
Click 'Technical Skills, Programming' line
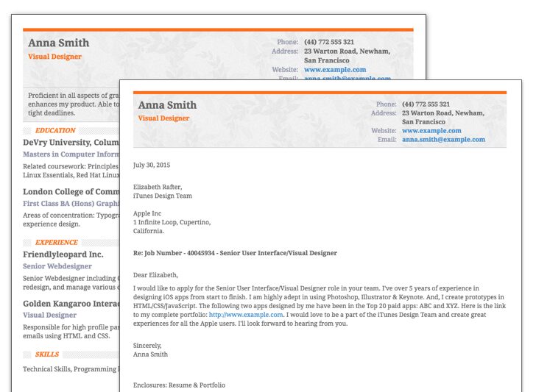click(71, 369)
